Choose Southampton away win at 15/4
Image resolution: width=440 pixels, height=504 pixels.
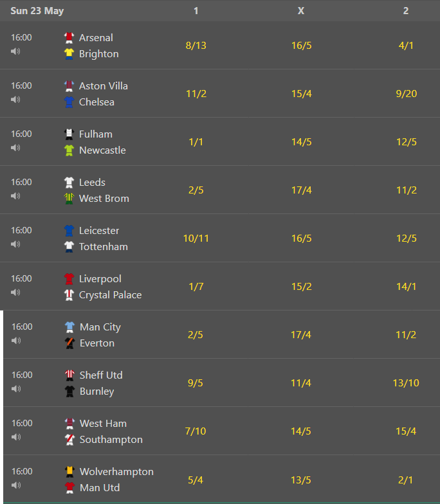[405, 431]
